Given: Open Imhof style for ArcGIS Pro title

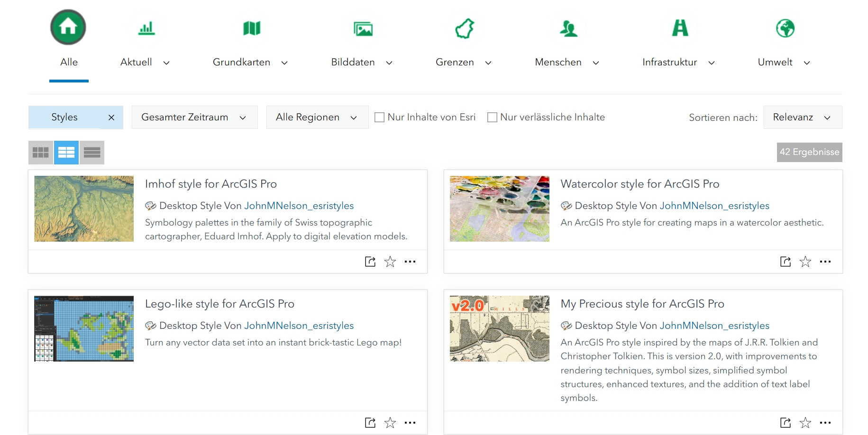Looking at the screenshot, I should click(211, 184).
